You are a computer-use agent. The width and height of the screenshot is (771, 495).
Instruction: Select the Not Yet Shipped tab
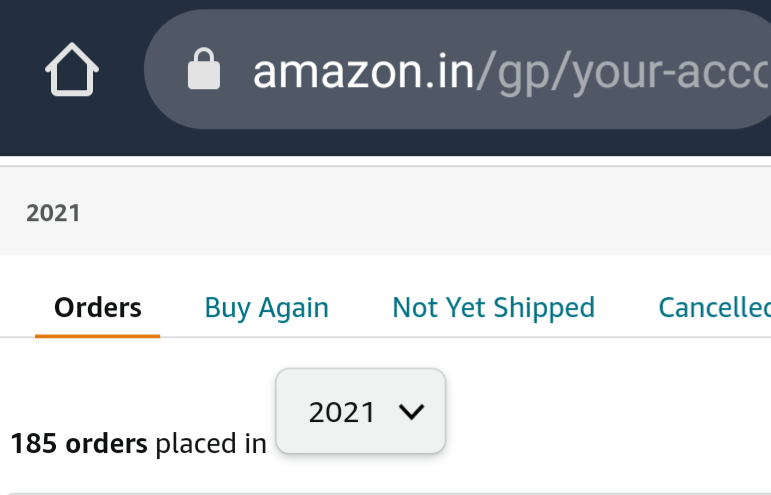pyautogui.click(x=493, y=307)
